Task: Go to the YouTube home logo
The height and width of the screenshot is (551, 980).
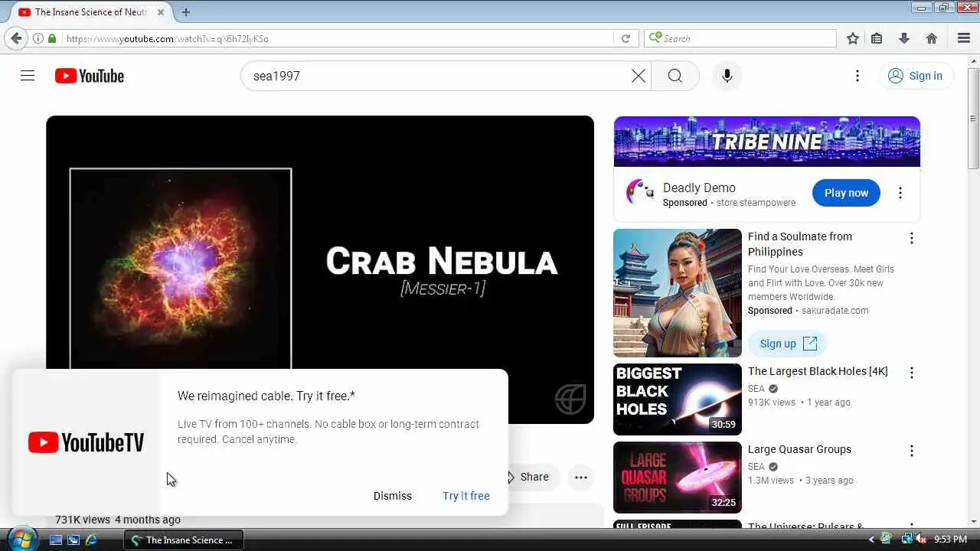Action: point(90,76)
